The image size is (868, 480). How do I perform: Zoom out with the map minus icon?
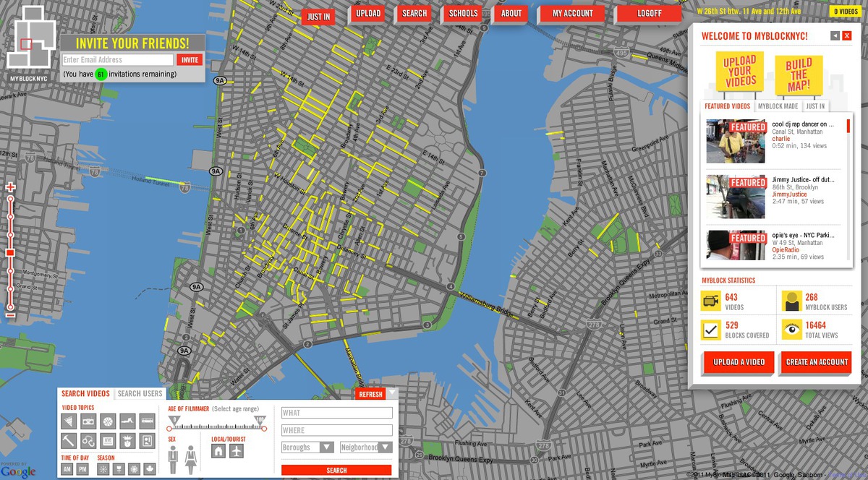pyautogui.click(x=10, y=314)
